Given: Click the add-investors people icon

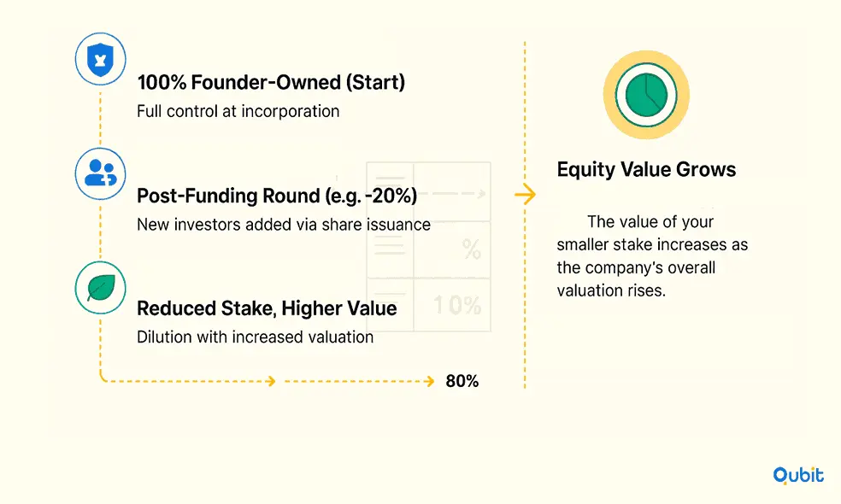Looking at the screenshot, I should tap(100, 173).
